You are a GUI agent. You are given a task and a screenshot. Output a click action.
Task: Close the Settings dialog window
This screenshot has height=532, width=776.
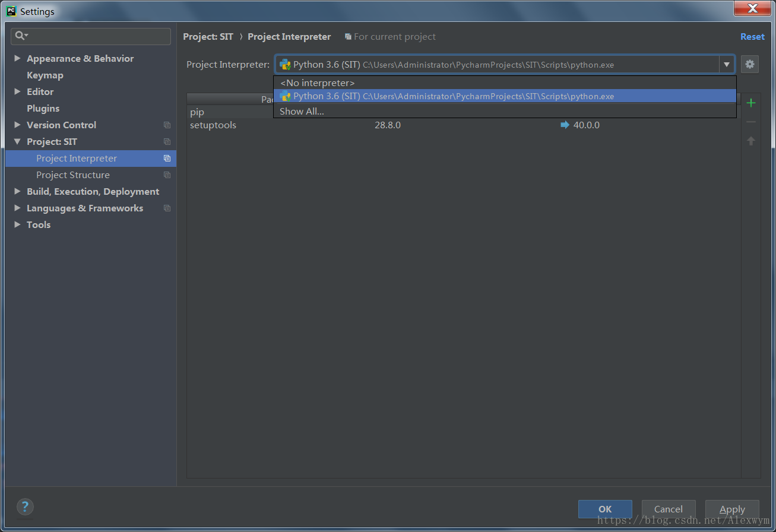(x=752, y=8)
